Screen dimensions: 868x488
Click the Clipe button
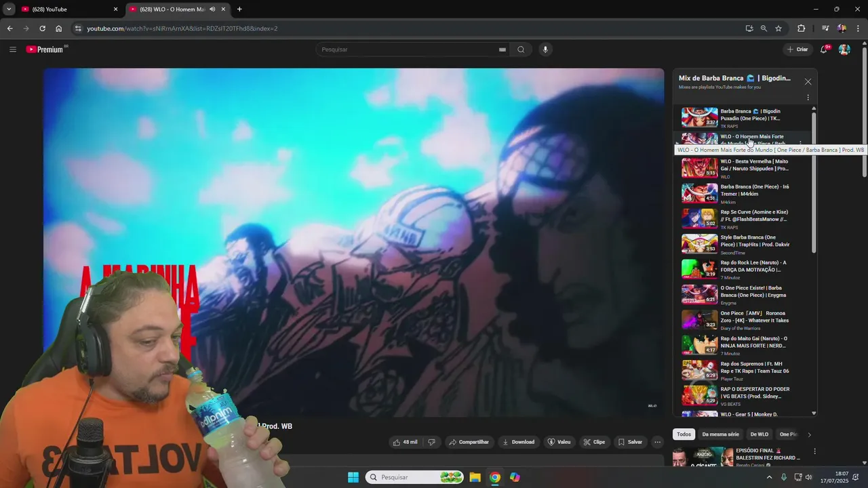(594, 442)
